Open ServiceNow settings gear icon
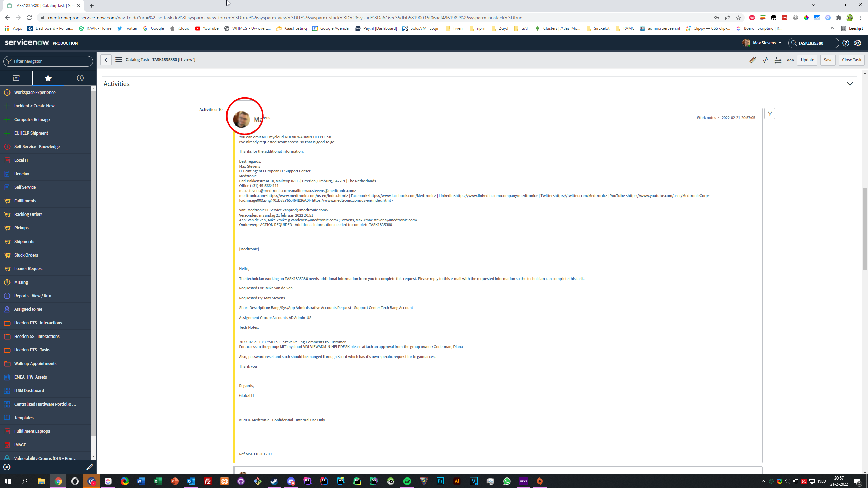This screenshot has height=488, width=868. coord(857,43)
